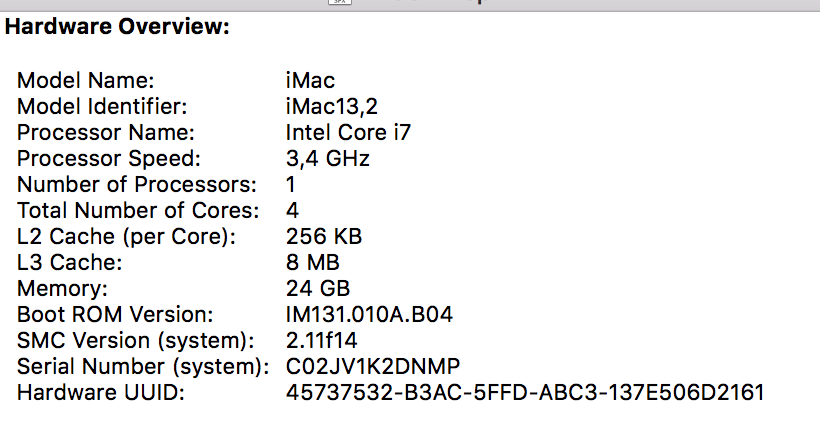The width and height of the screenshot is (820, 428).
Task: Select the Model Name value iMac
Action: click(x=310, y=81)
